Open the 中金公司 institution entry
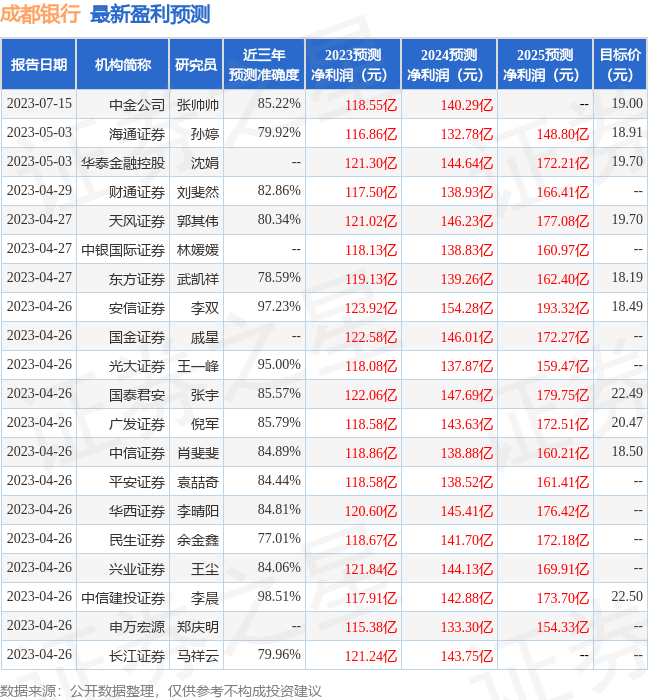 [137, 104]
